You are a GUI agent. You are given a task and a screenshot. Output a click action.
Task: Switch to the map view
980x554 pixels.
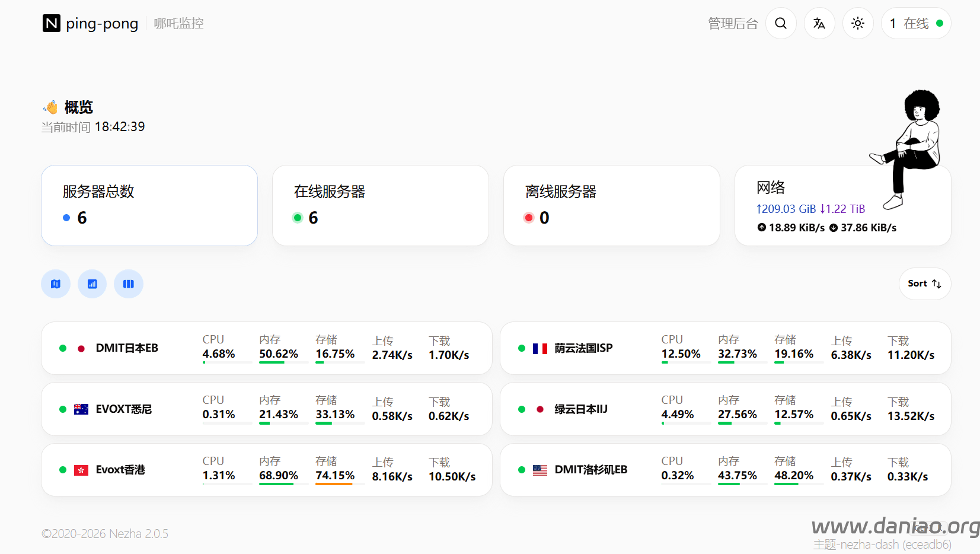(55, 284)
